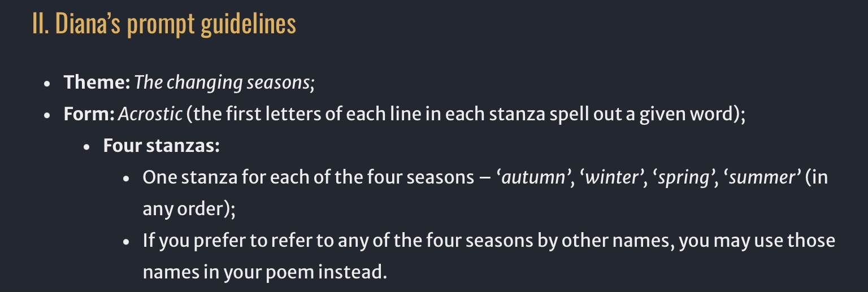Screen dimensions: 868x292
Task: Click the phrase "If you prefer to refer"
Action: [232, 241]
